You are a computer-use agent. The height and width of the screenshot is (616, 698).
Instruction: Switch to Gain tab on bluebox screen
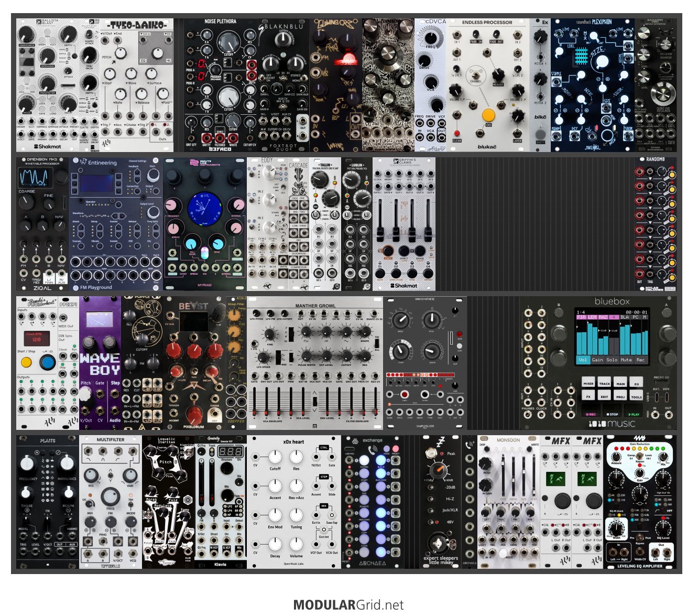597,360
